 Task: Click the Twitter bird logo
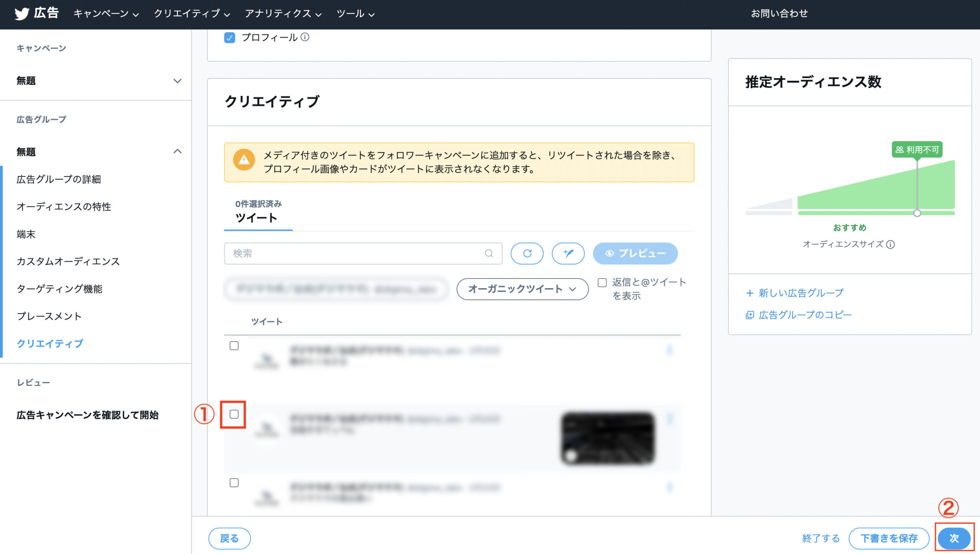click(22, 14)
